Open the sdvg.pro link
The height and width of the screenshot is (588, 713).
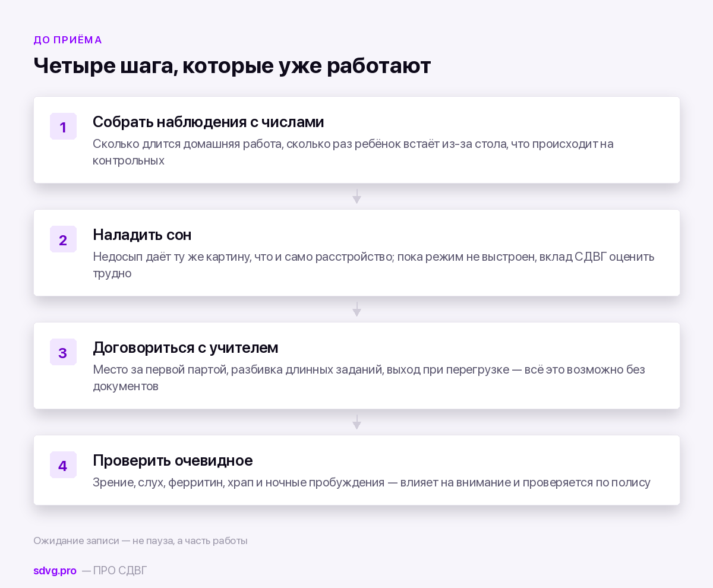55,571
